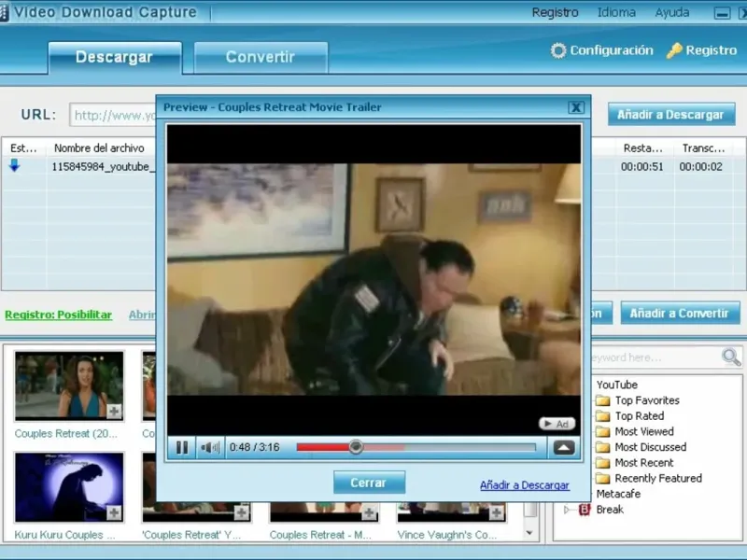Open the Top Favorites folder
Image resolution: width=747 pixels, height=560 pixels.
click(646, 400)
